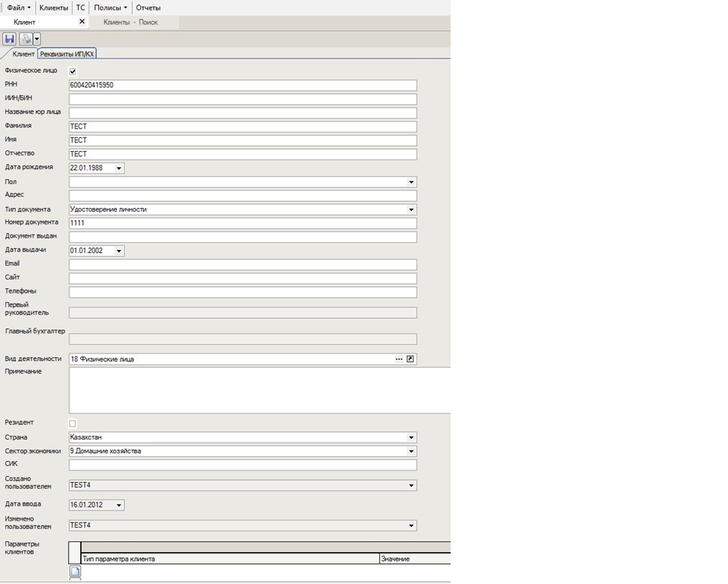This screenshot has width=728, height=584.
Task: Open the Полисы menu
Action: 110,7
